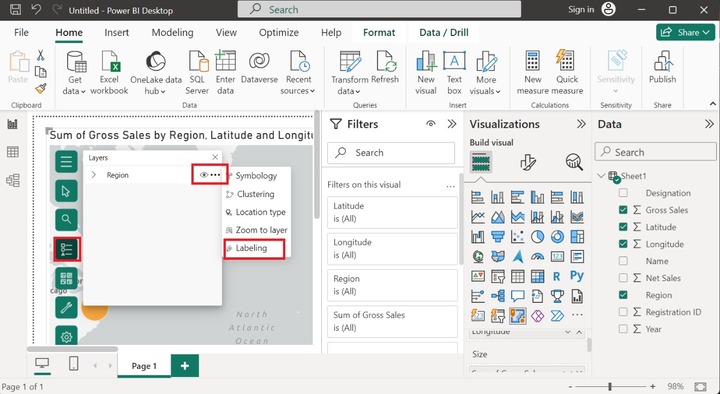720x394 pixels.
Task: Click in the title bar Search box
Action: coord(379,9)
